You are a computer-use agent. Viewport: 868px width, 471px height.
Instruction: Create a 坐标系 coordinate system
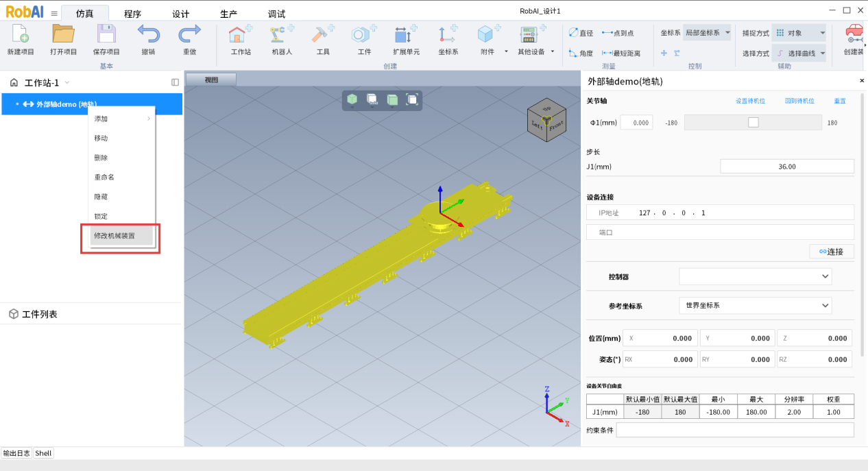(448, 40)
